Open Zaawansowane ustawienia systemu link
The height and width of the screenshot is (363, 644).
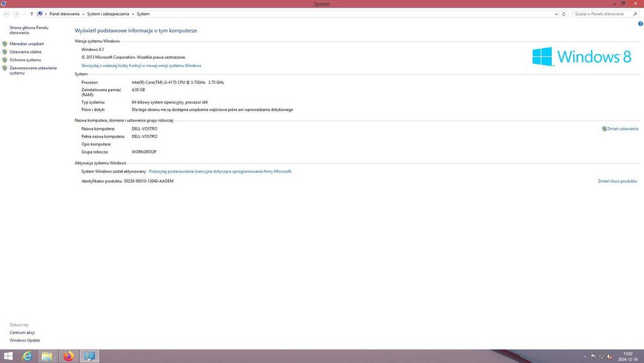[x=33, y=70]
